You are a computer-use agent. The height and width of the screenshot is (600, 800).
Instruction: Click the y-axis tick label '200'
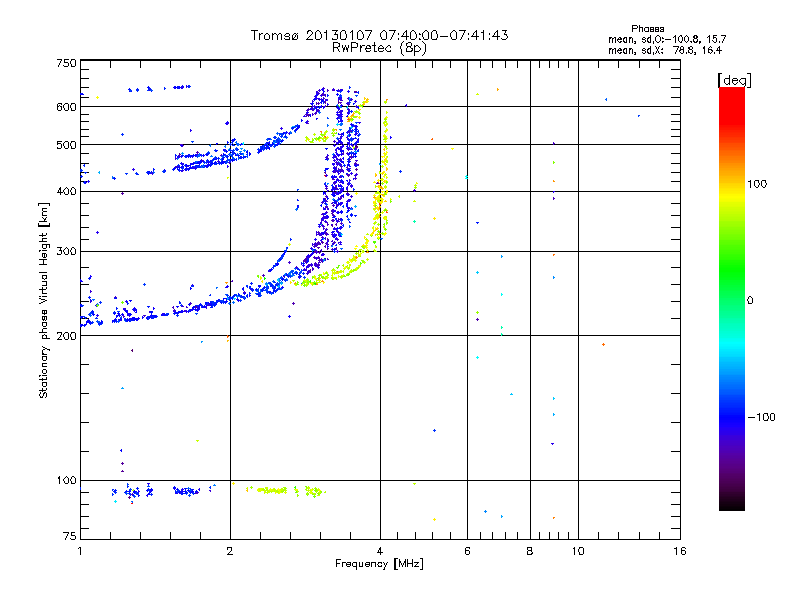tap(66, 336)
